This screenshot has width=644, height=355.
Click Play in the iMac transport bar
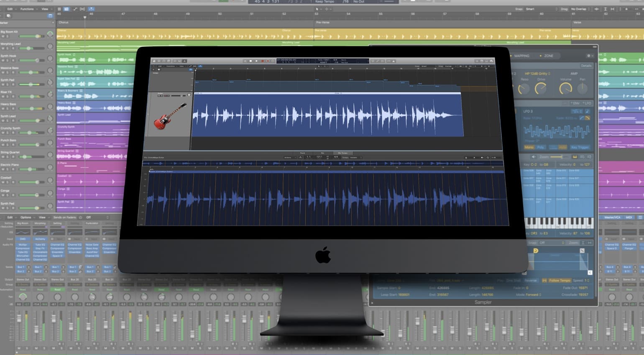(x=257, y=61)
